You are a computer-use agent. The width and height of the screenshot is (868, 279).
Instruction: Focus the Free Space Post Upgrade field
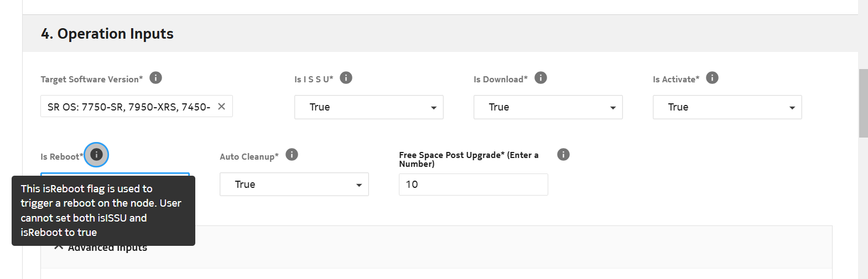[x=473, y=185]
